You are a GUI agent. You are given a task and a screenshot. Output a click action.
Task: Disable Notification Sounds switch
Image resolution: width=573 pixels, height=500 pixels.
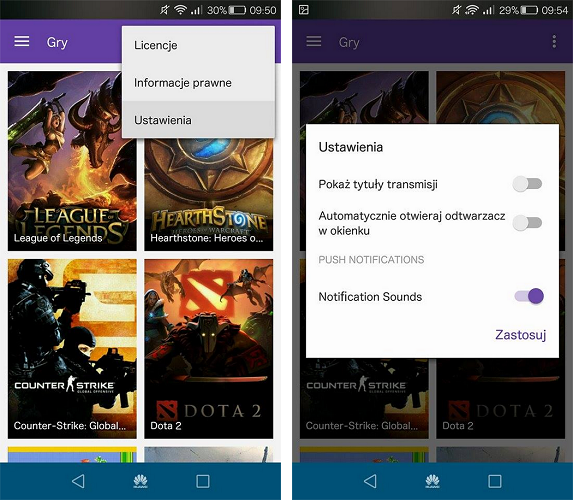coord(529,296)
